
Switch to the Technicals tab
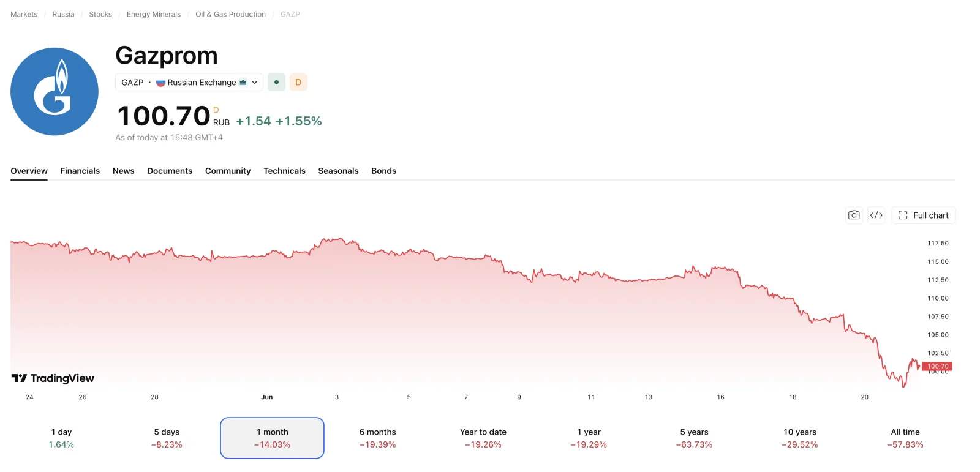284,171
